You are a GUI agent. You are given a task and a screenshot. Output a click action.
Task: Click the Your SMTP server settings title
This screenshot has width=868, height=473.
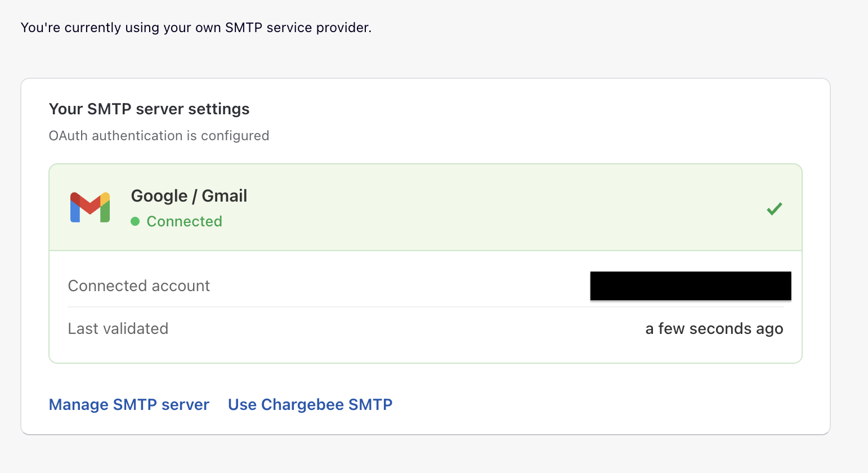[x=149, y=109]
